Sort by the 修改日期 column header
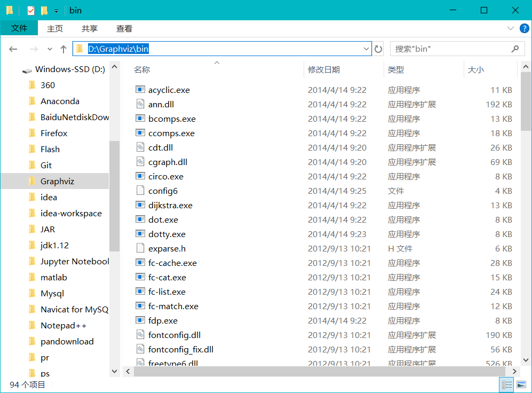Image resolution: width=532 pixels, height=393 pixels. coord(324,69)
